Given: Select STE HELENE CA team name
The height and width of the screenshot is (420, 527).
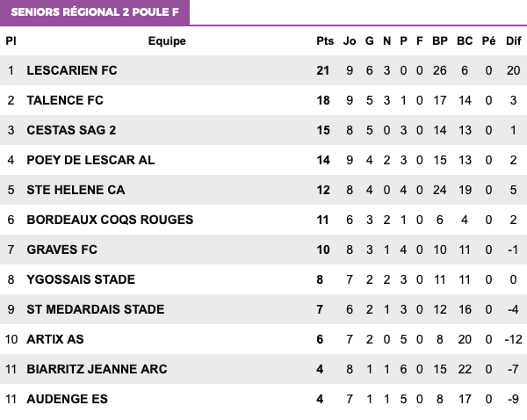Looking at the screenshot, I should [x=76, y=190].
